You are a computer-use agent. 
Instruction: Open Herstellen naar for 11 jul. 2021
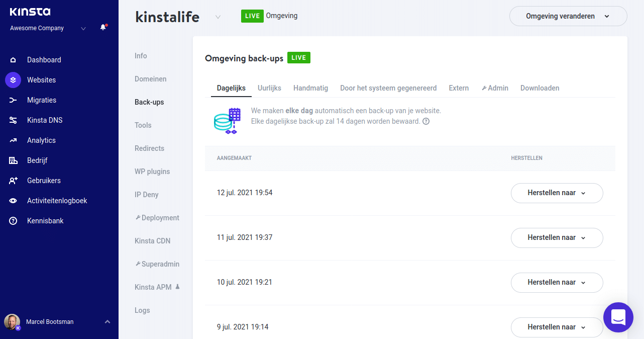(557, 238)
